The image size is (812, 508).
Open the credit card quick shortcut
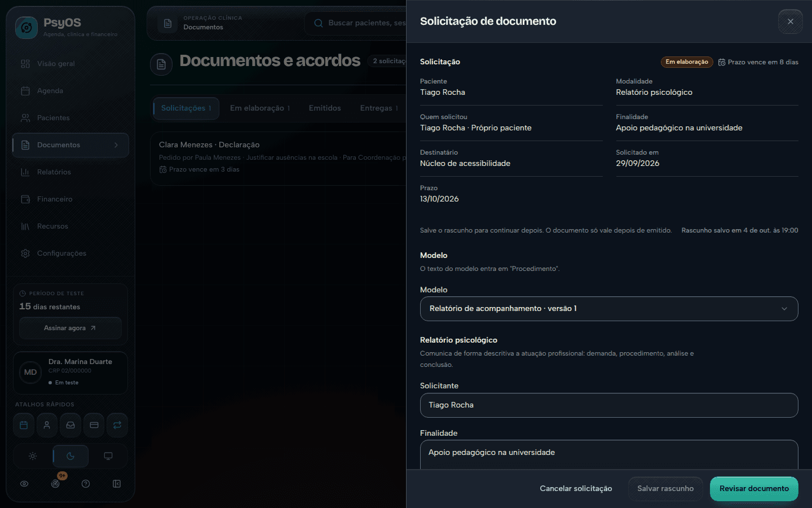tap(94, 425)
